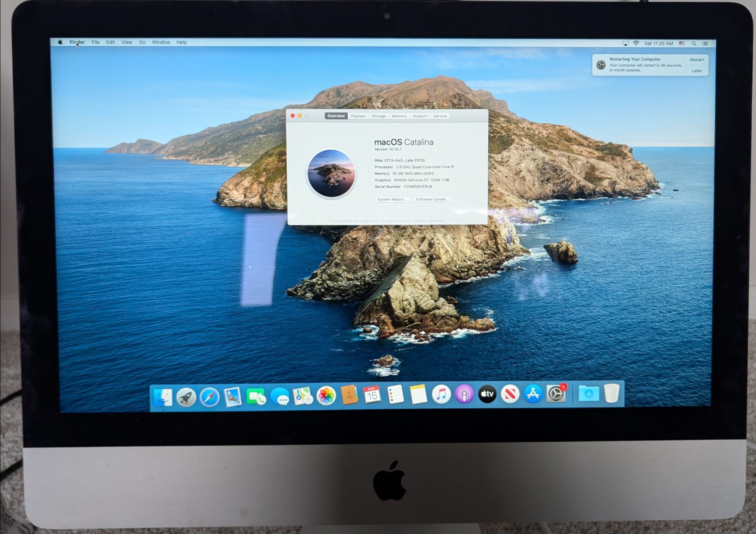
Task: Open Notification Center list icon
Action: [705, 44]
